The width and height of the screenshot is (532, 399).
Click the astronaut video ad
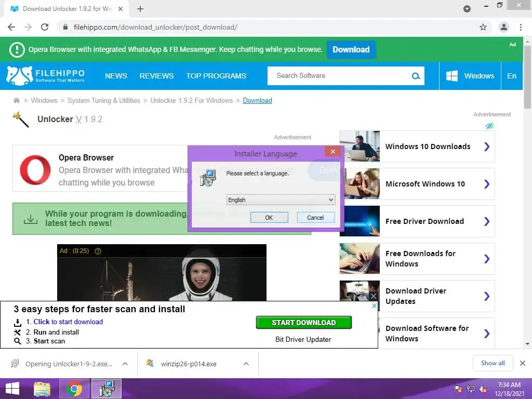click(162, 273)
